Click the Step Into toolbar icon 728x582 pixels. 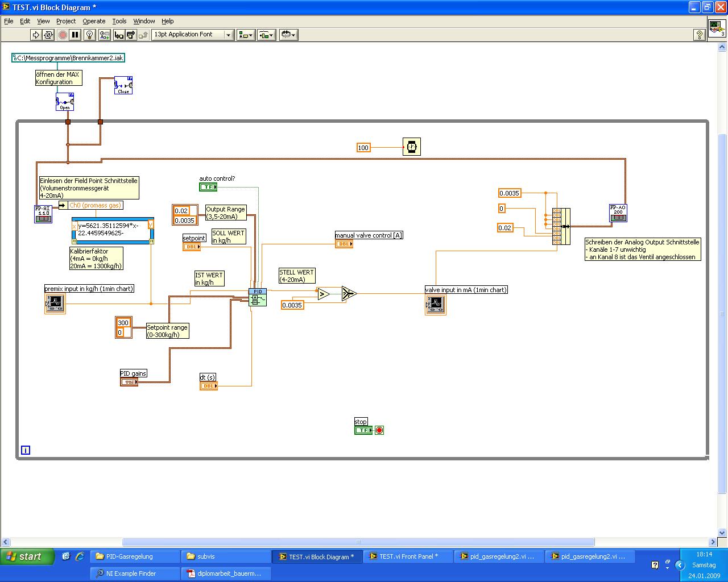pos(119,35)
